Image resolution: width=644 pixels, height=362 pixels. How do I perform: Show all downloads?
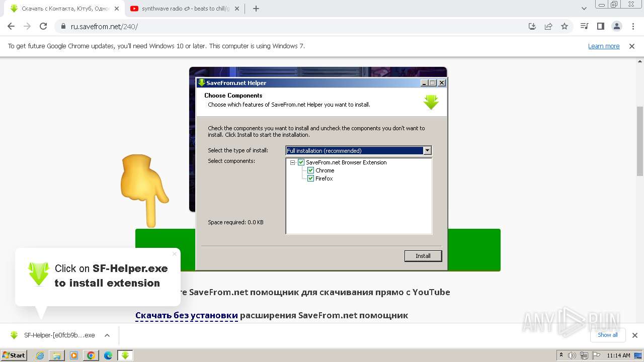coord(607,335)
